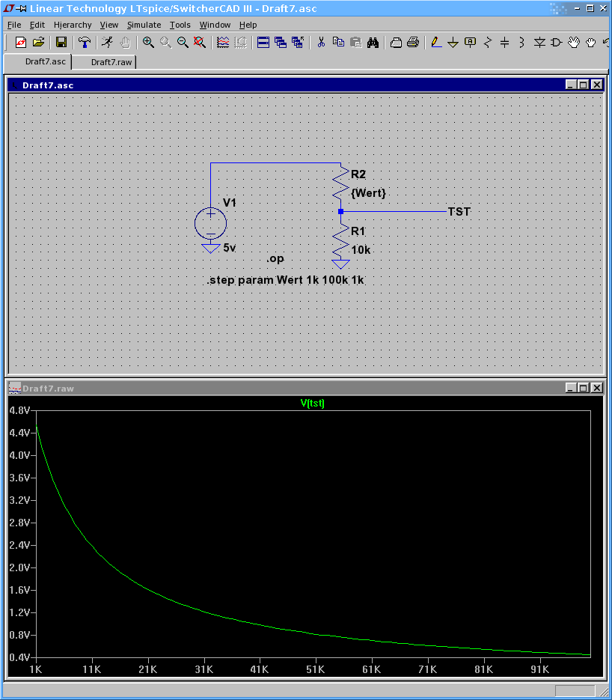Click the V[tst] trace label
The width and height of the screenshot is (612, 700).
tap(313, 403)
